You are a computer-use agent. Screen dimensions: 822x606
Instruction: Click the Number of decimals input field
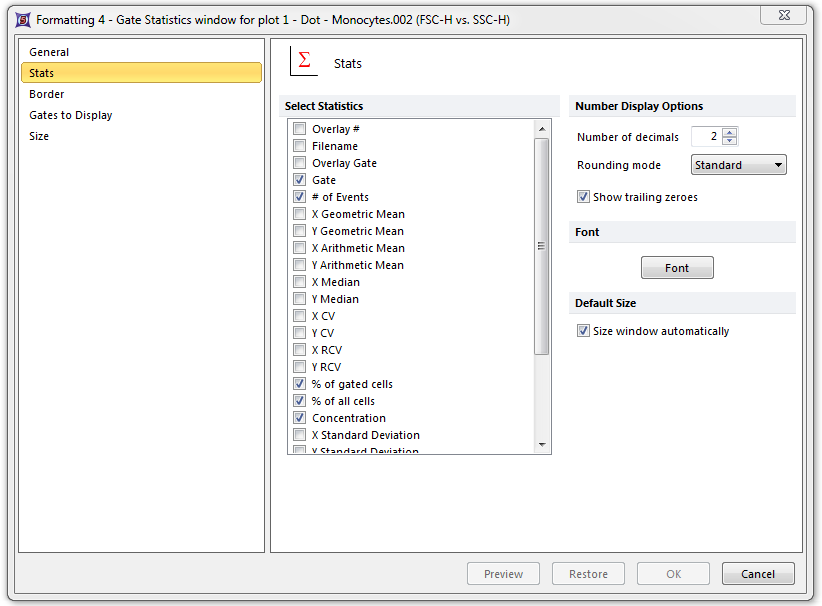(x=706, y=137)
